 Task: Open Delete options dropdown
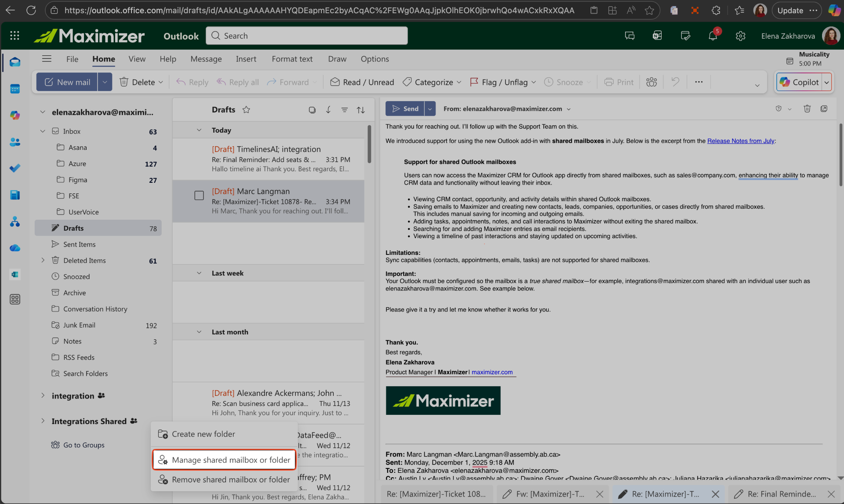click(161, 82)
